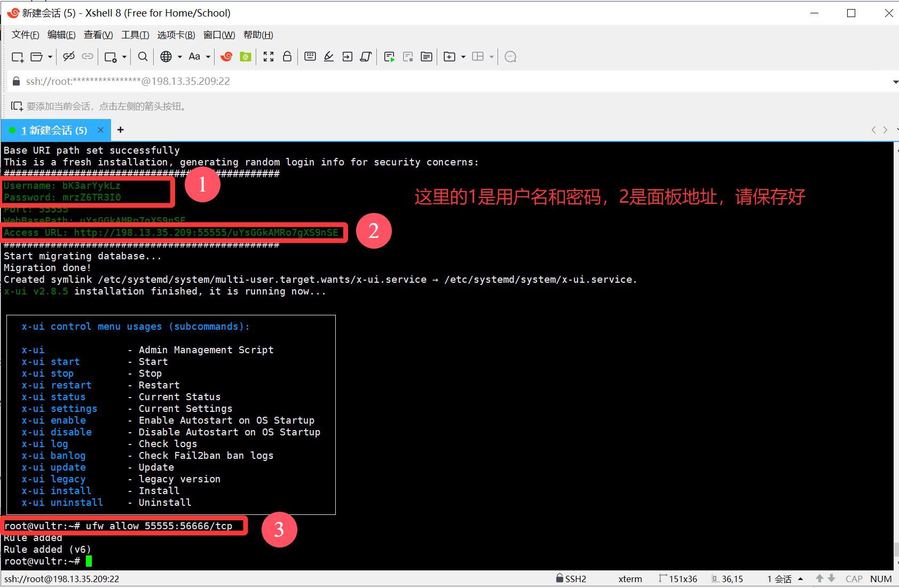Expand the Aa font dropdown arrow
899x588 pixels.
tap(208, 57)
